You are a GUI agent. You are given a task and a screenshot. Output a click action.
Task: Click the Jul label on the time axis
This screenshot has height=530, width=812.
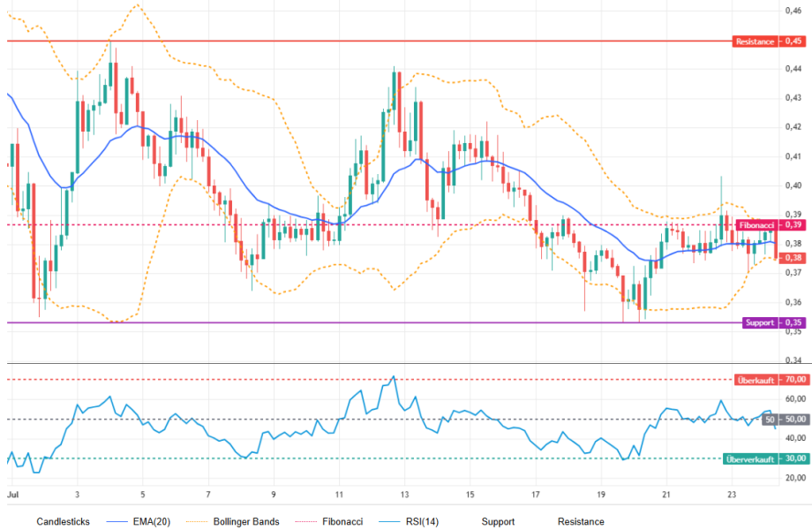[13, 495]
